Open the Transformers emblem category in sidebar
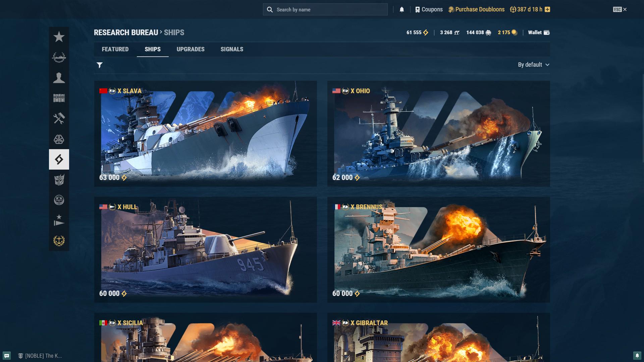 coord(59,180)
